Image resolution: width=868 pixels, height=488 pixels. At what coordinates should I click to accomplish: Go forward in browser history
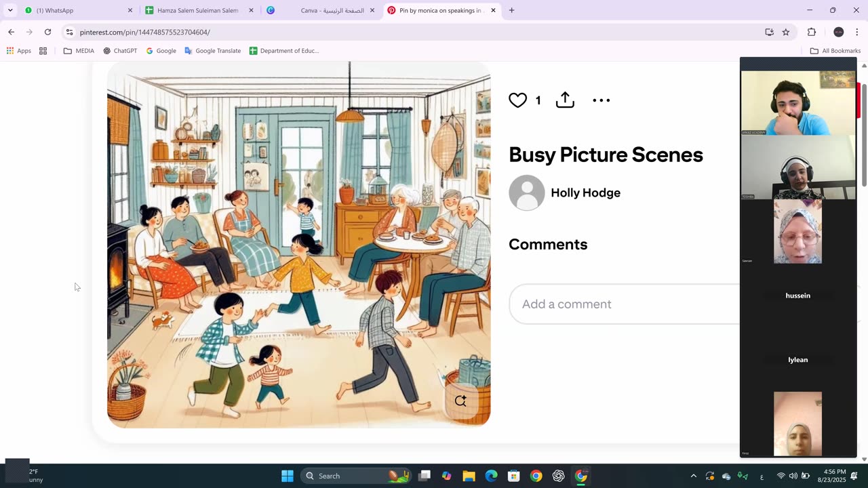(x=29, y=32)
